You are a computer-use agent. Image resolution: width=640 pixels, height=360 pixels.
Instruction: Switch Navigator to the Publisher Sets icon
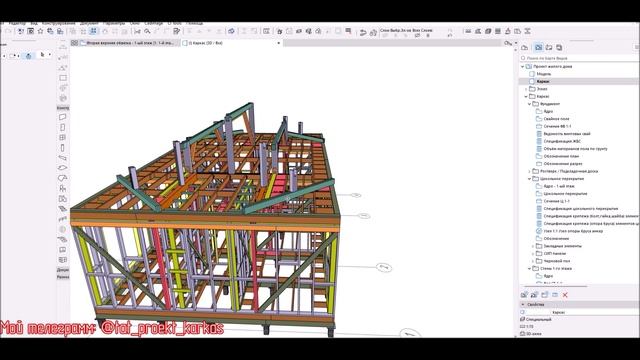(559, 48)
